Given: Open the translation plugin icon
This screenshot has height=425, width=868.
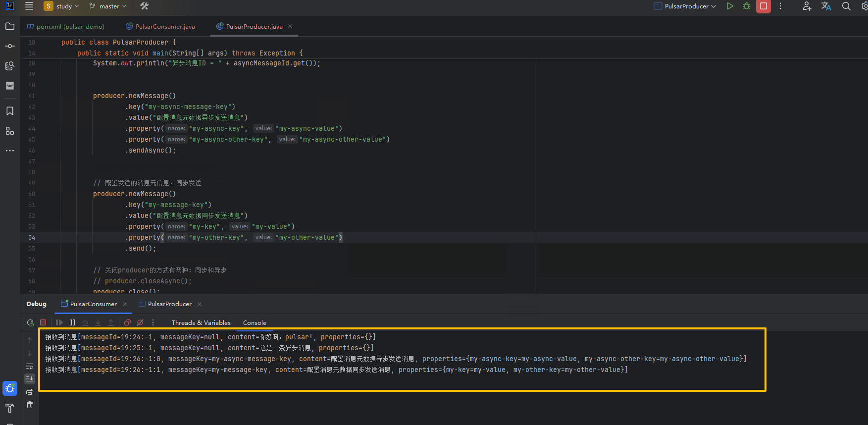Looking at the screenshot, I should coord(826,6).
